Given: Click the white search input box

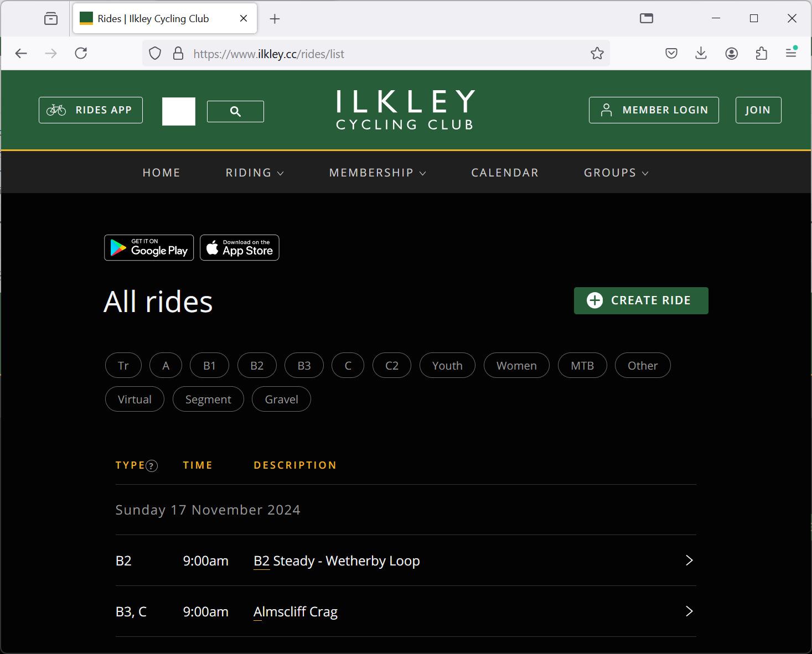Looking at the screenshot, I should click(x=179, y=111).
